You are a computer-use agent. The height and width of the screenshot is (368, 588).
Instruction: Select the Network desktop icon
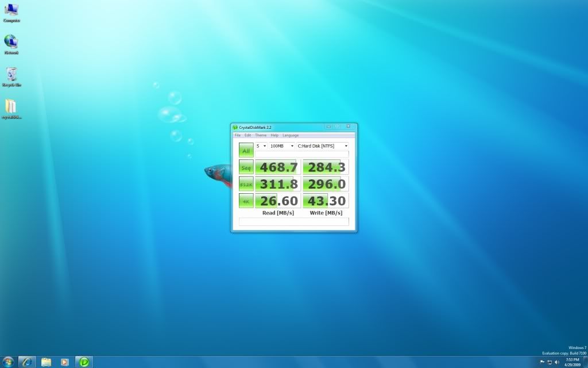pyautogui.click(x=11, y=43)
